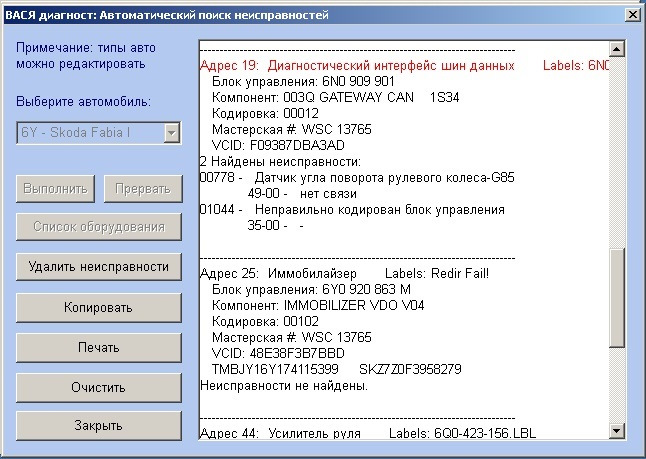Click the VCID: 48E38F3B7BBD line

point(278,354)
